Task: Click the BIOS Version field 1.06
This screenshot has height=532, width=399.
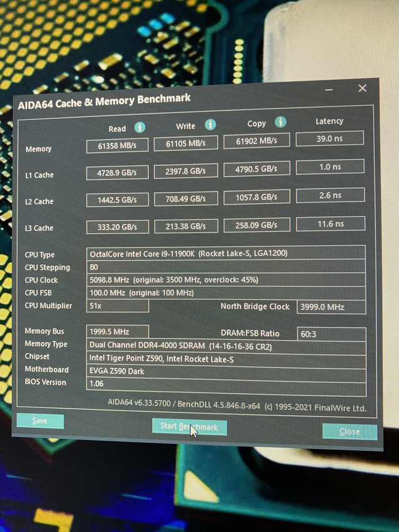Action: pos(226,385)
